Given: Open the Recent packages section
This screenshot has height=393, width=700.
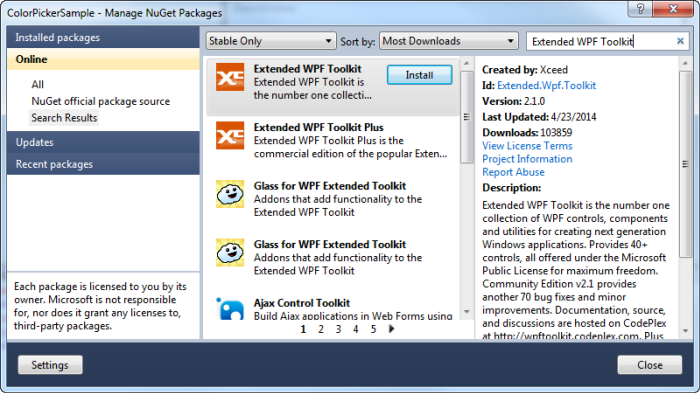Looking at the screenshot, I should 103,164.
